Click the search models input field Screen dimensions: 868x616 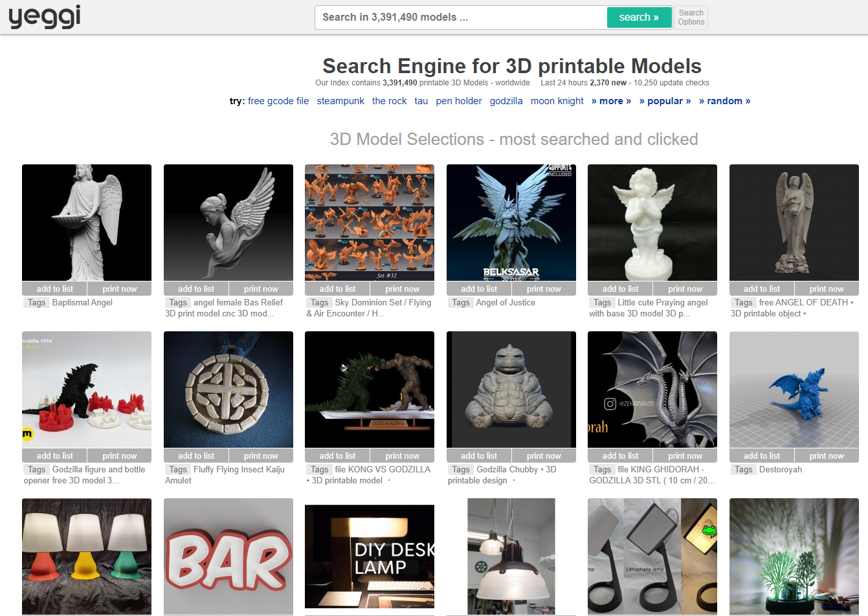tap(461, 17)
